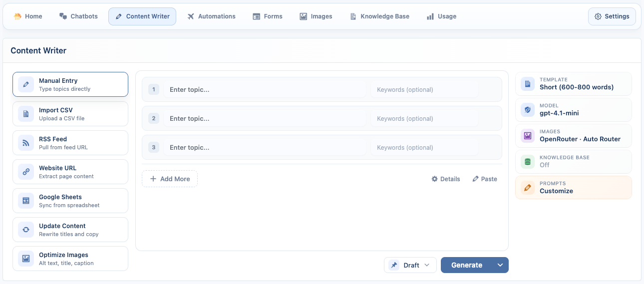Click the Add More button

[170, 179]
